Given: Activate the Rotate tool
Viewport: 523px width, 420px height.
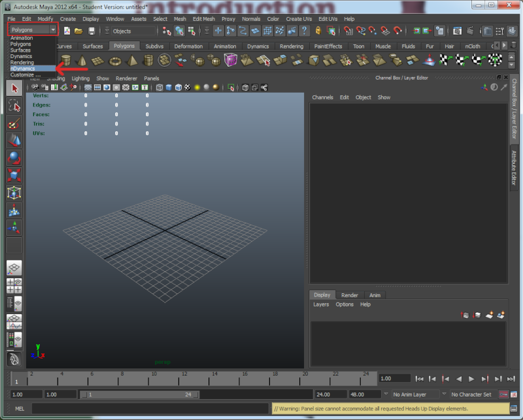Looking at the screenshot, I should (x=14, y=158).
